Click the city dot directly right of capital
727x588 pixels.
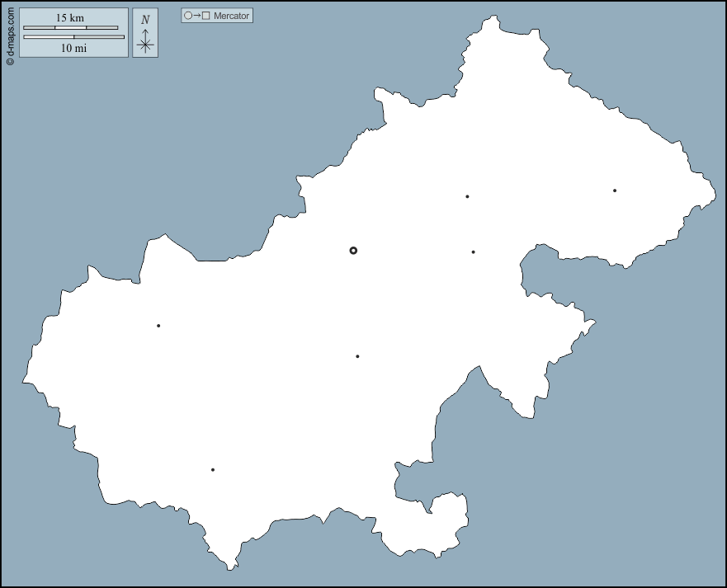tap(473, 252)
